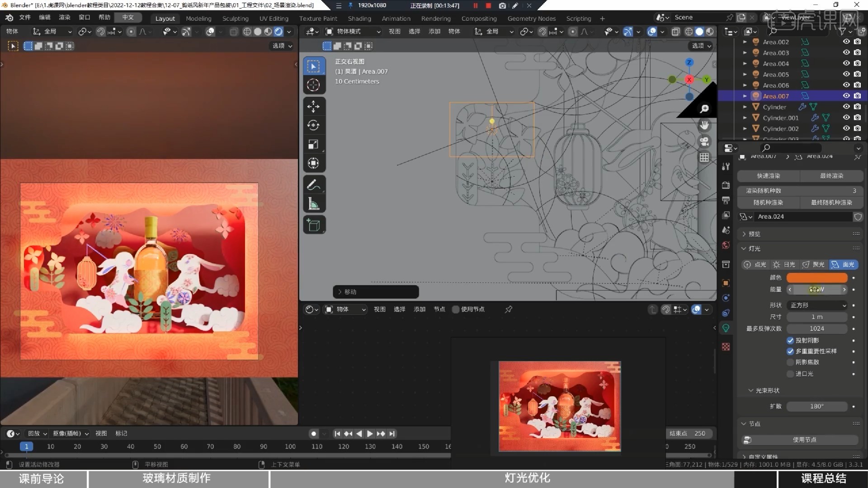Click the pin icon in node editor header

tap(509, 309)
